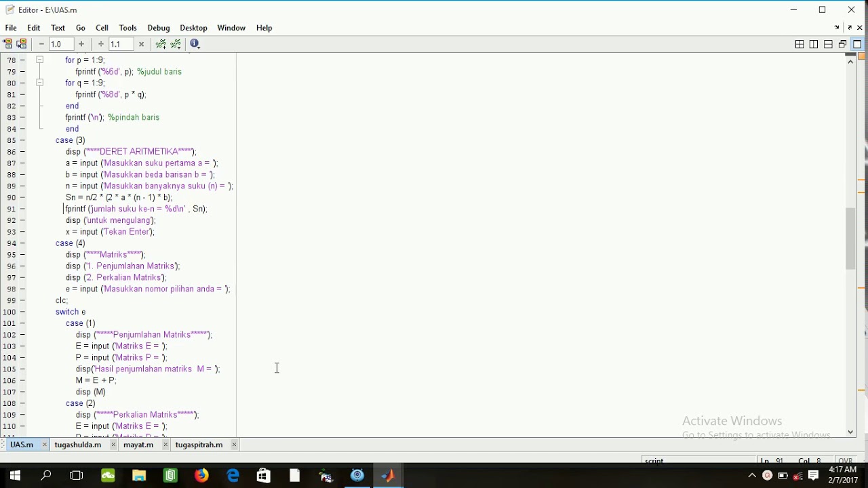
Task: Click the increment value plus button
Action: [81, 44]
